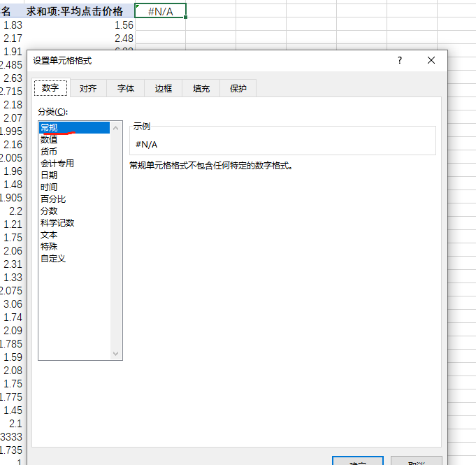This screenshot has height=465, width=476.
Task: Open the 保护 tab
Action: (238, 89)
